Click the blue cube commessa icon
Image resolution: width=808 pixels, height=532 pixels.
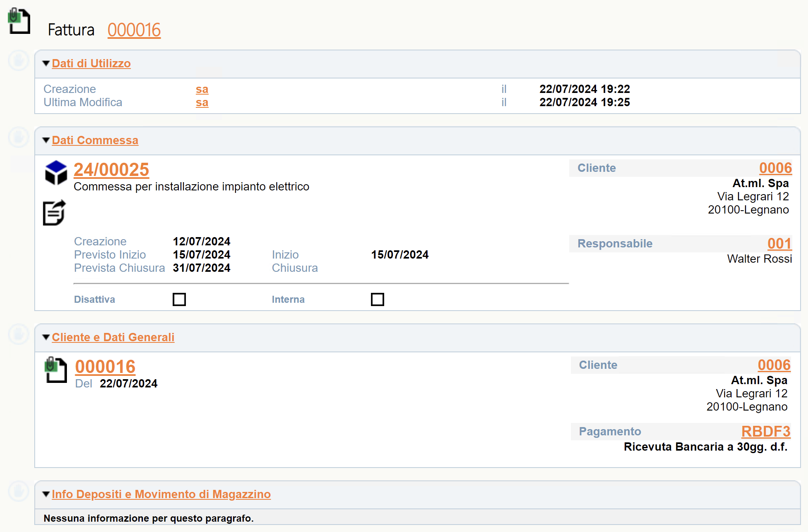(x=56, y=172)
